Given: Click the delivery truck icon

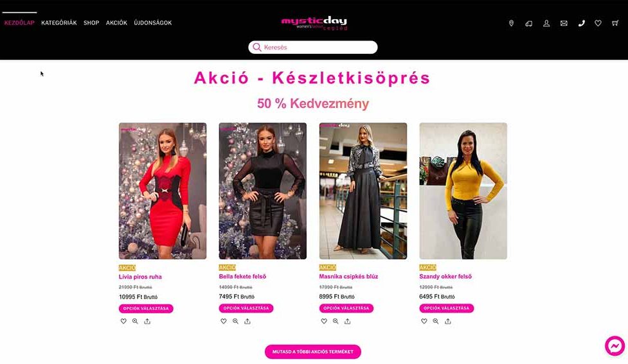Looking at the screenshot, I should (528, 23).
